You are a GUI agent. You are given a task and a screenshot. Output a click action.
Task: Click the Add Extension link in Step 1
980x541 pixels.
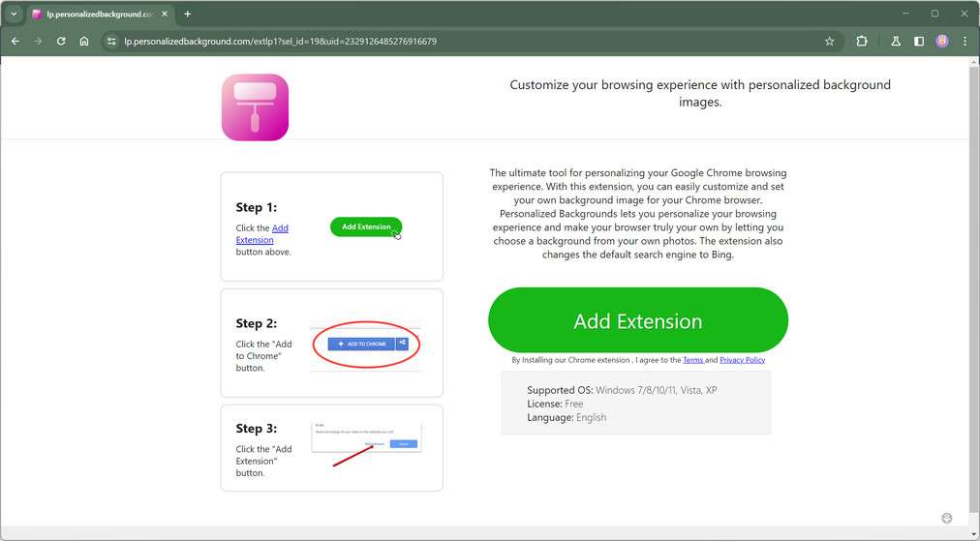coord(261,234)
